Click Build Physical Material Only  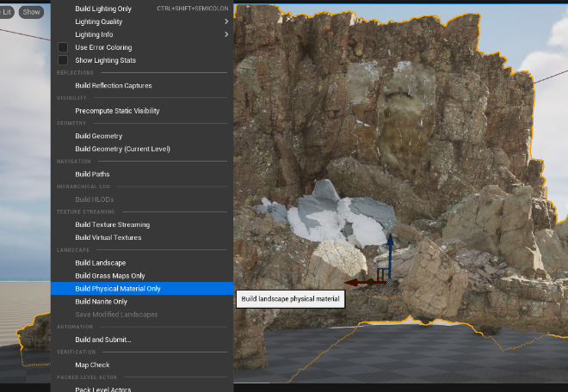point(118,289)
